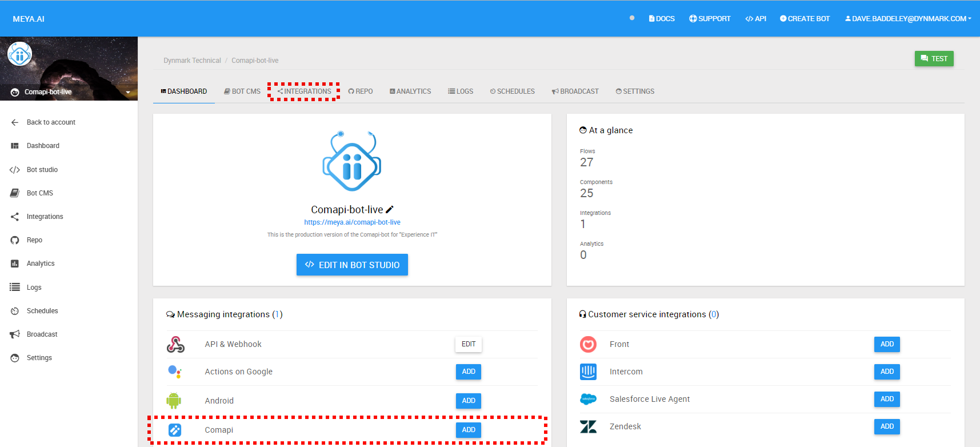Click the Android robot icon
The image size is (980, 447).
pos(174,401)
